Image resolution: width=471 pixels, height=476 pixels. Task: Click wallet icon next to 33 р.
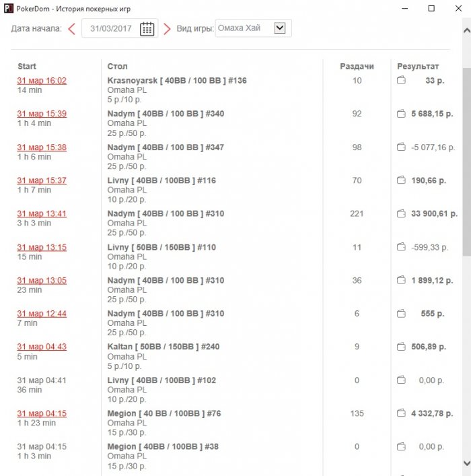pyautogui.click(x=401, y=80)
